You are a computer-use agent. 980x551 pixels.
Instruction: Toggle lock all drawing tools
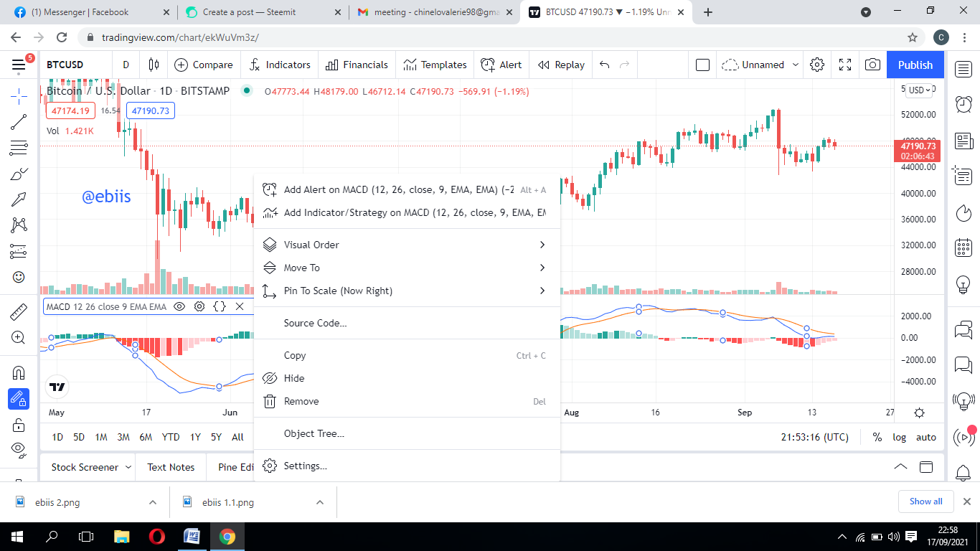tap(19, 425)
